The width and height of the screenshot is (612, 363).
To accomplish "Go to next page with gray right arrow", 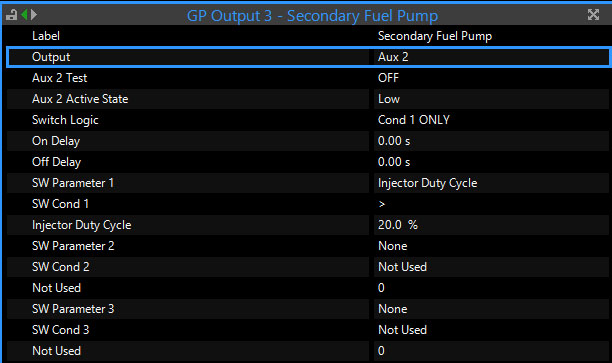I will pyautogui.click(x=34, y=15).
